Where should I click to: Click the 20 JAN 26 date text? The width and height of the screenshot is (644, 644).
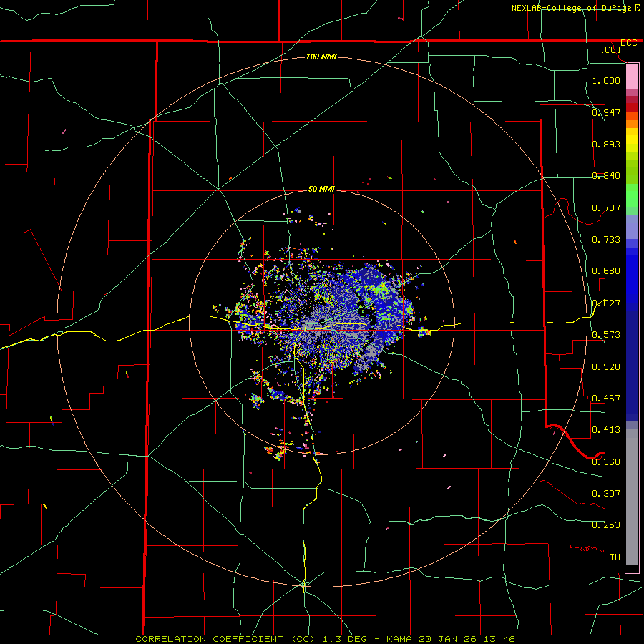click(x=448, y=639)
